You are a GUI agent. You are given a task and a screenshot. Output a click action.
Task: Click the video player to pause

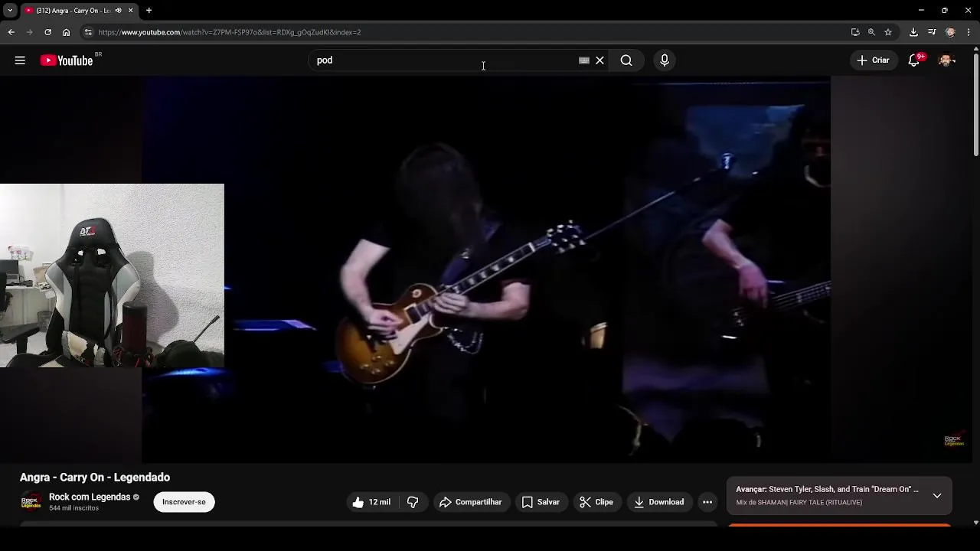[x=486, y=268]
